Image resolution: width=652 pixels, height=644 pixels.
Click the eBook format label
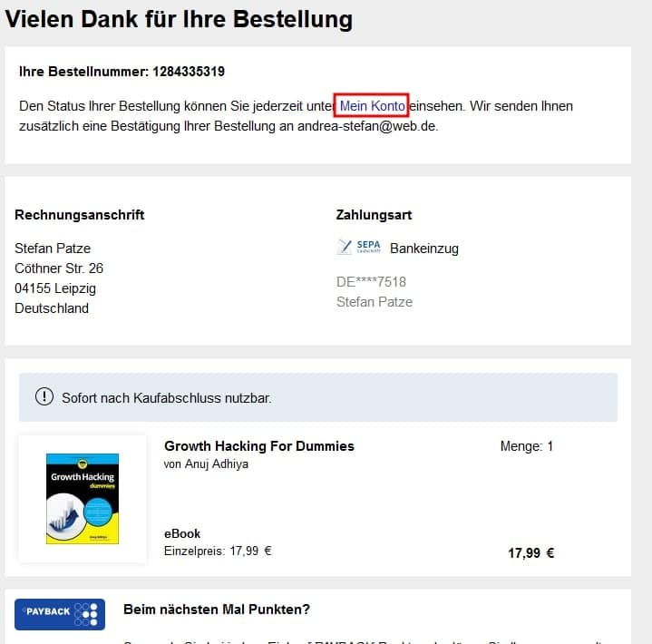tap(182, 533)
